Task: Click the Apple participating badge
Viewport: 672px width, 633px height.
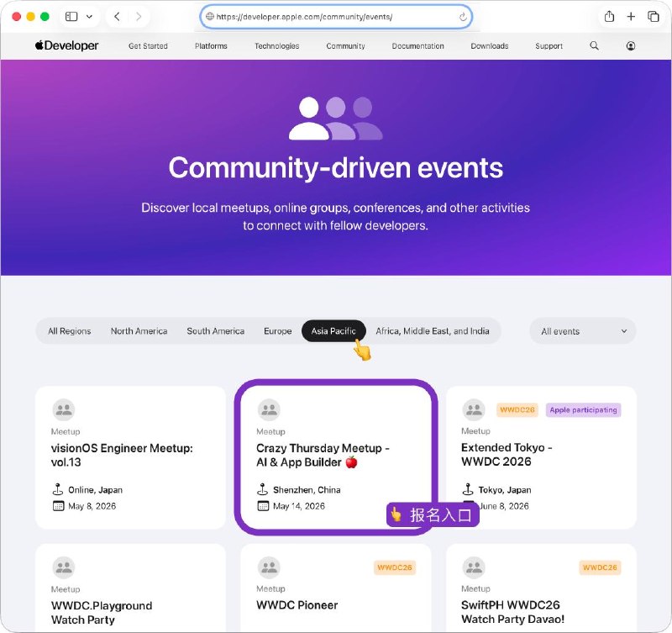Action: coord(583,409)
